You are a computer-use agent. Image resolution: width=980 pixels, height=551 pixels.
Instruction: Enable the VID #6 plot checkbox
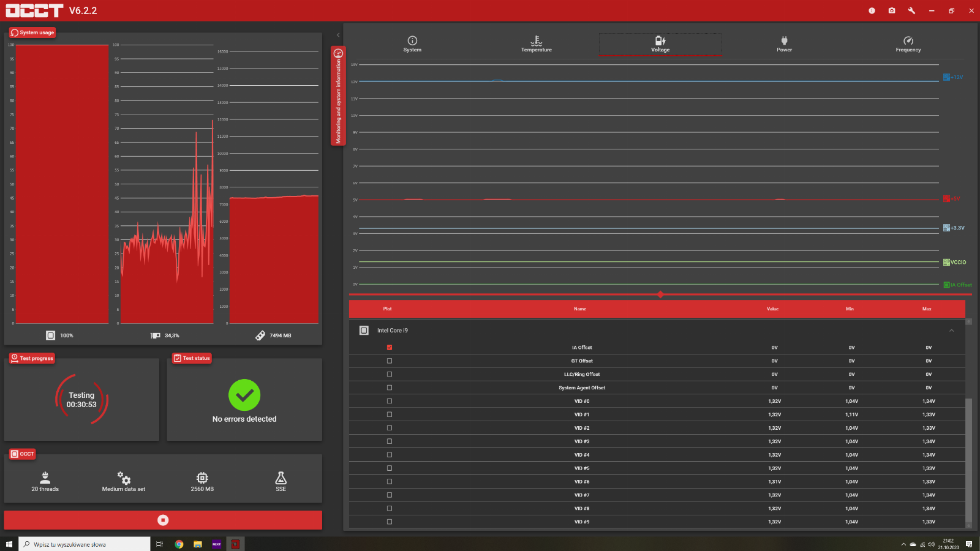click(390, 482)
